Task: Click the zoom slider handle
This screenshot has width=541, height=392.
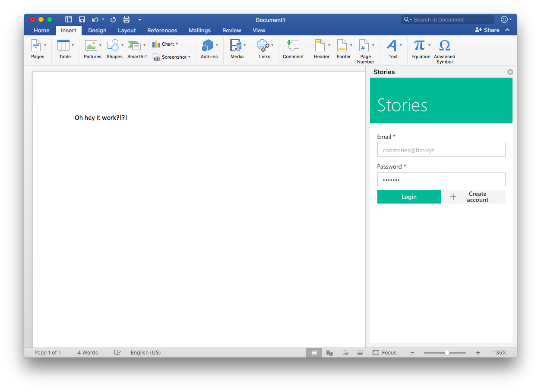Action: (x=447, y=352)
